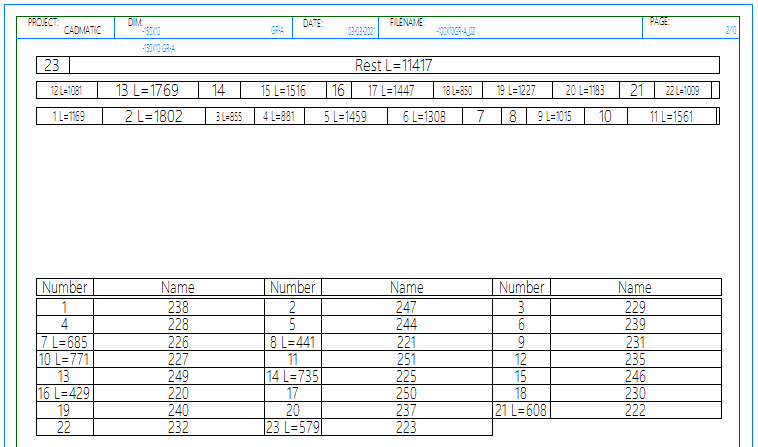
Task: Click the GR-A text in the DIM header cell
Action: 277,31
